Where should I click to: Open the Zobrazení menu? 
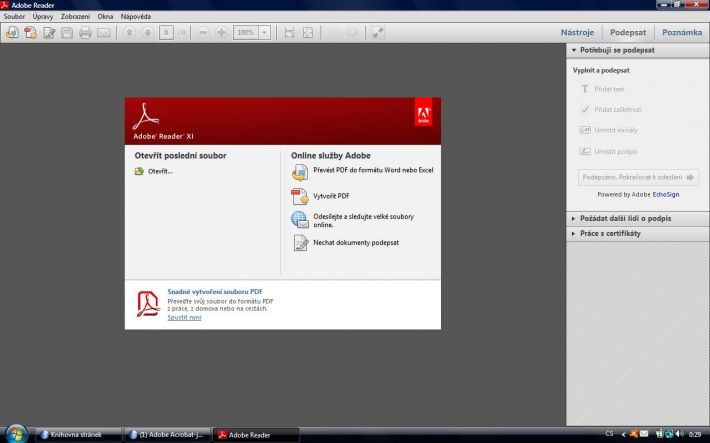pos(75,16)
